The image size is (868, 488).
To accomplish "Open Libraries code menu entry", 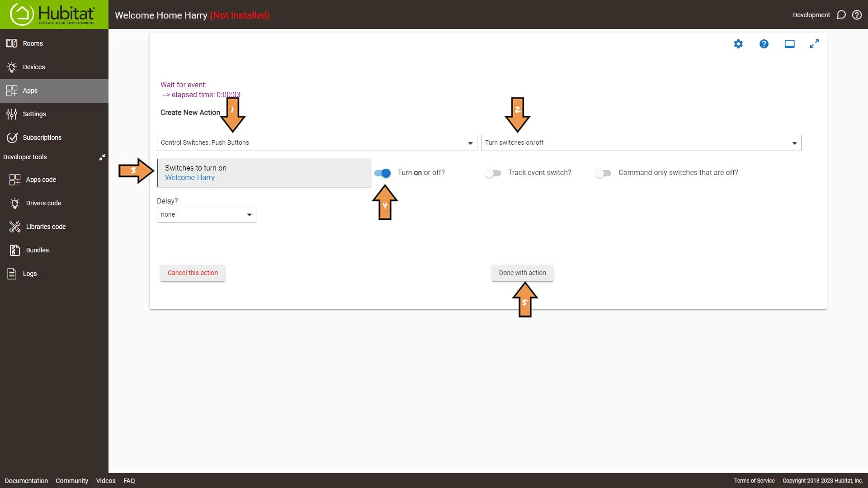I will (46, 227).
